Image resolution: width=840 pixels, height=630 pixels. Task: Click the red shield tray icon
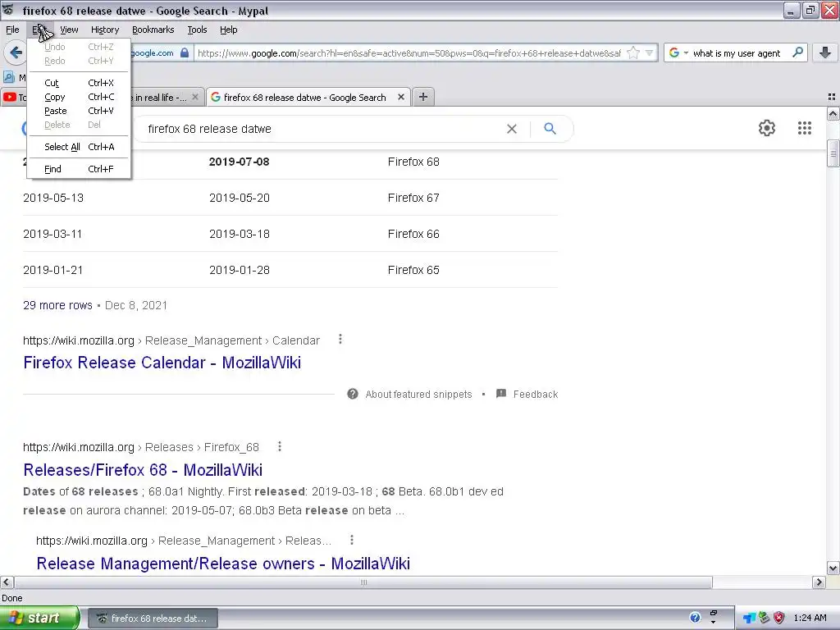(x=779, y=618)
